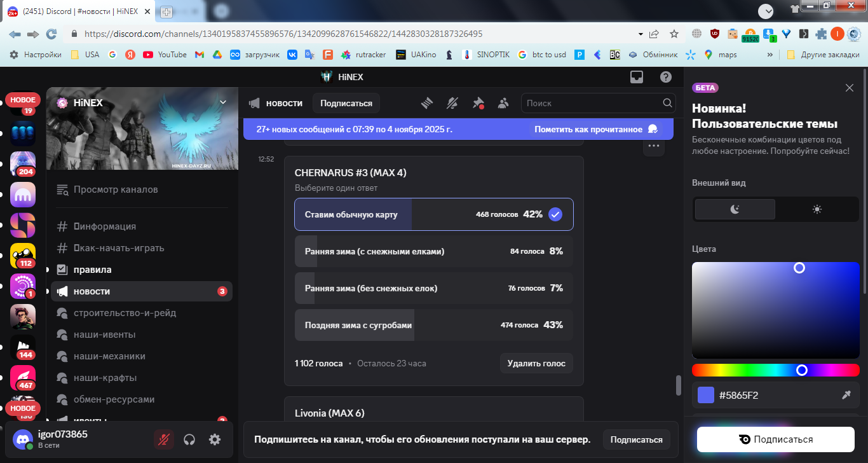Open the dark blue server icon below the 19 badge
Screen dimensions: 868x463
(23, 134)
